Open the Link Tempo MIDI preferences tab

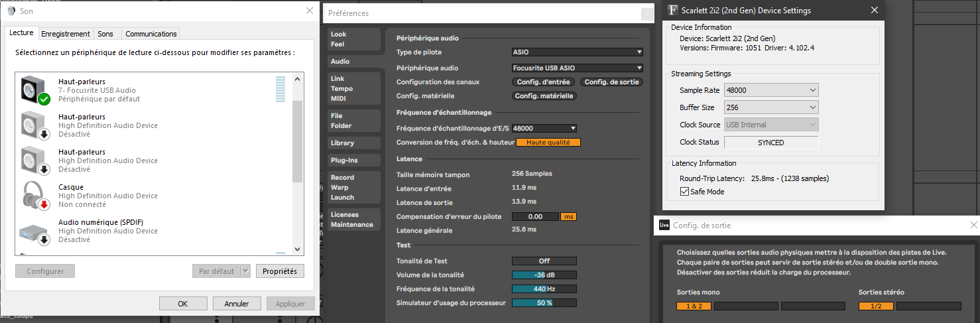(x=354, y=88)
